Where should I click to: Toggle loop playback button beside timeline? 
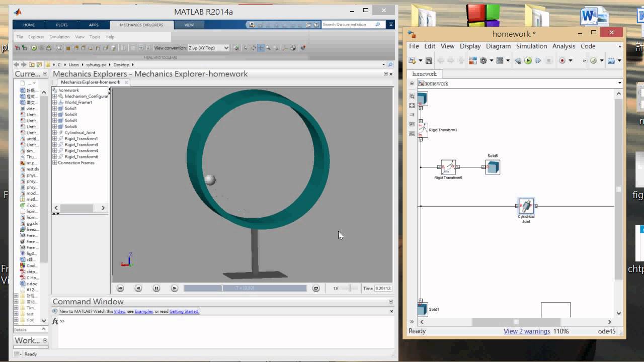316,288
